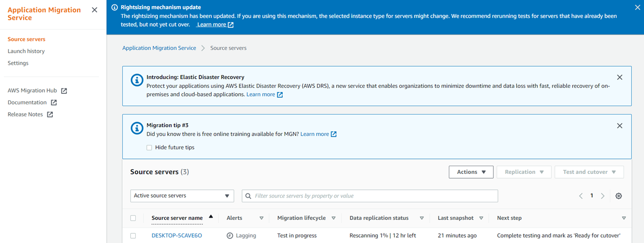The height and width of the screenshot is (243, 644).
Task: Go to previous page of source servers
Action: tap(581, 196)
